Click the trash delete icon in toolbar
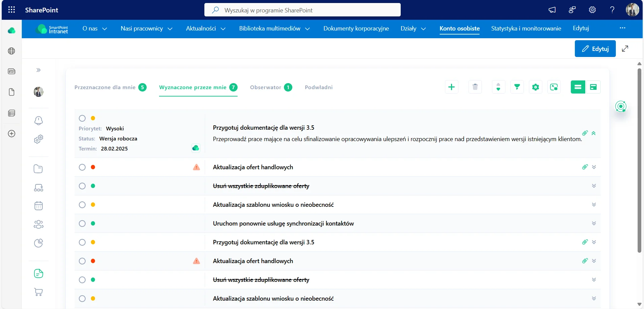The image size is (644, 309). coord(475,87)
